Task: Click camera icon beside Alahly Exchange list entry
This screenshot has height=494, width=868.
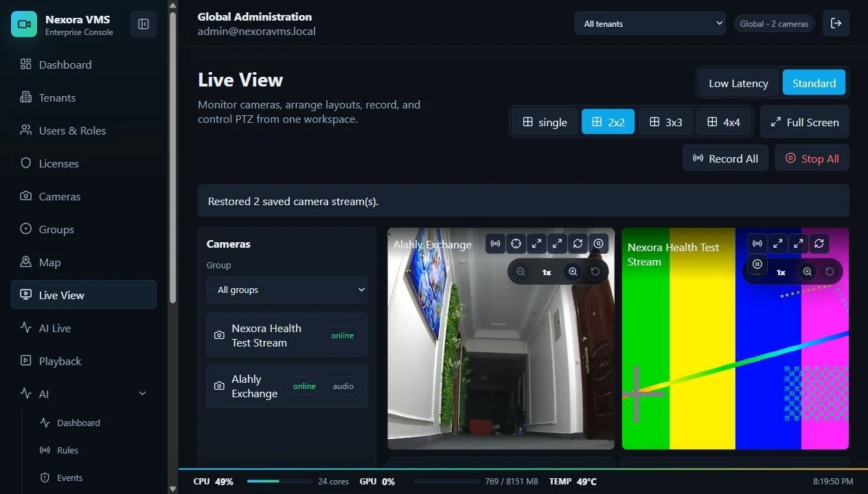Action: 219,386
